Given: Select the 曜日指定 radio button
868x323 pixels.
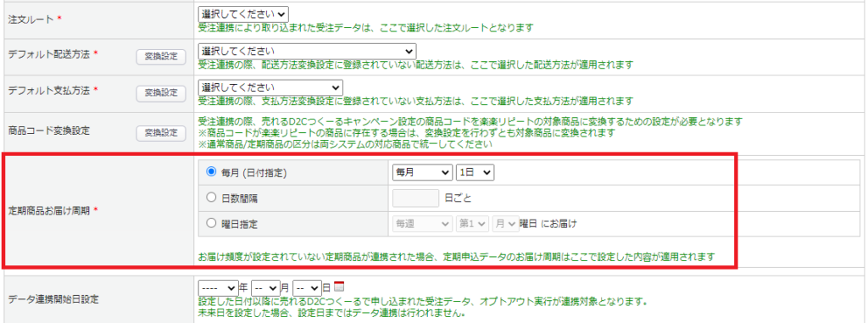Looking at the screenshot, I should [x=211, y=223].
